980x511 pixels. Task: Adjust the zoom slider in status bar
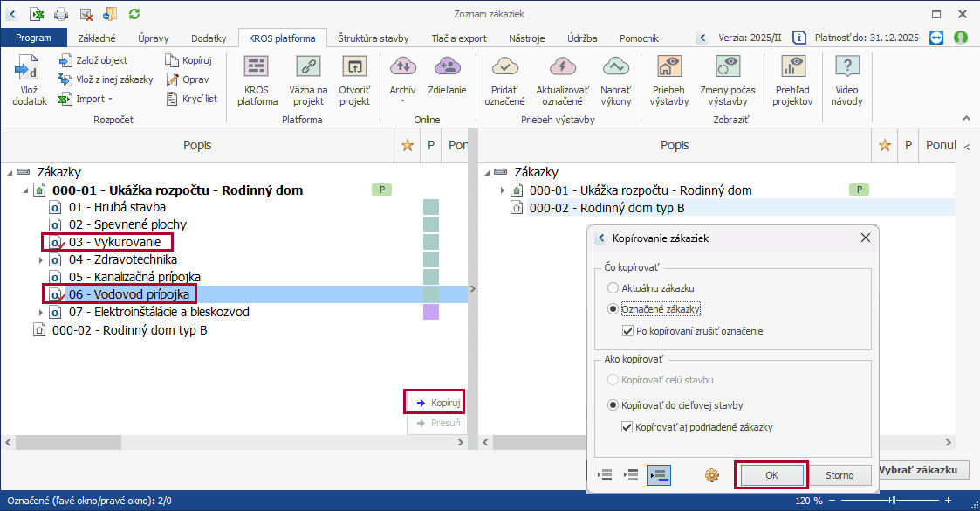(x=892, y=501)
